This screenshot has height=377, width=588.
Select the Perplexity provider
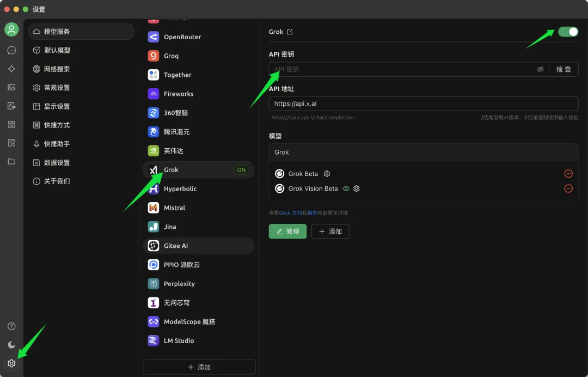pos(198,284)
